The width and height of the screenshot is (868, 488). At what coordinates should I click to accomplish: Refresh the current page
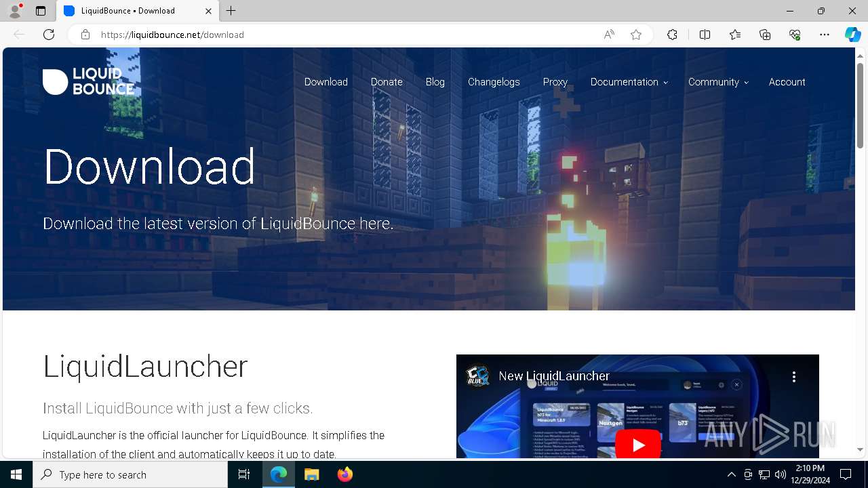49,35
